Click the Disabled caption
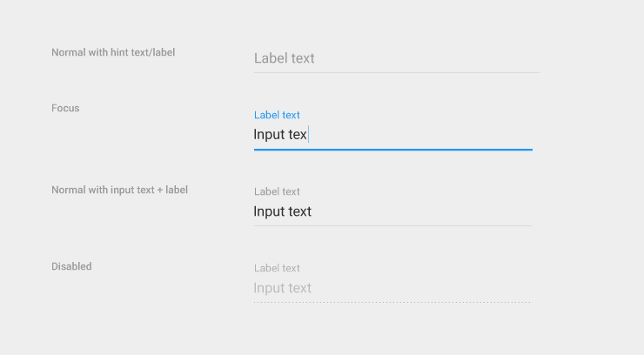Image resolution: width=644 pixels, height=355 pixels. pyautogui.click(x=71, y=266)
